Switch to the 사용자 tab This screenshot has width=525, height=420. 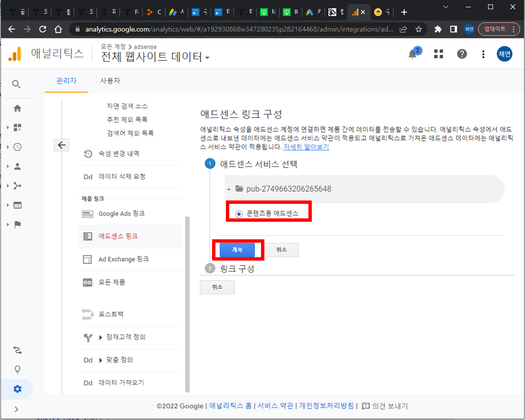(110, 81)
